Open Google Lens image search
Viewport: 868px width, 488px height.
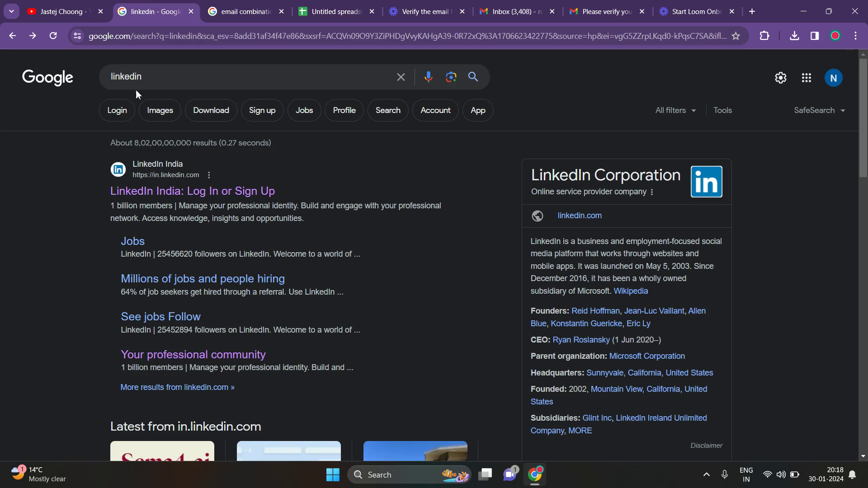[x=451, y=77]
